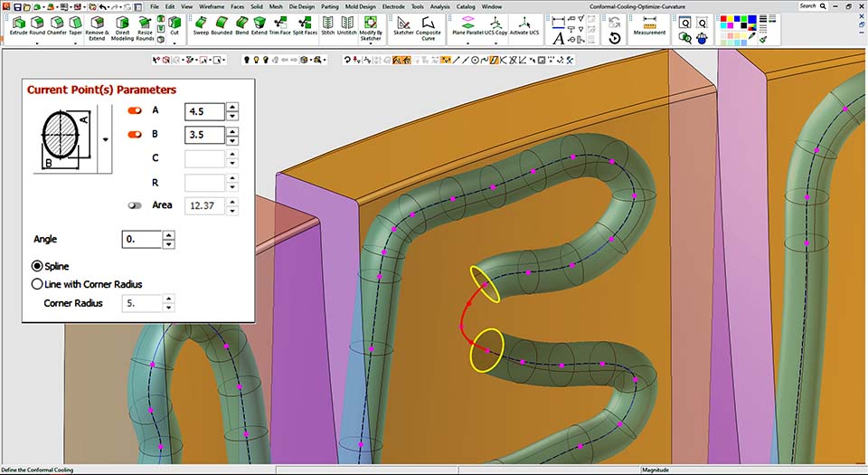
Task: Open the Mold Design menu
Action: pos(361,6)
